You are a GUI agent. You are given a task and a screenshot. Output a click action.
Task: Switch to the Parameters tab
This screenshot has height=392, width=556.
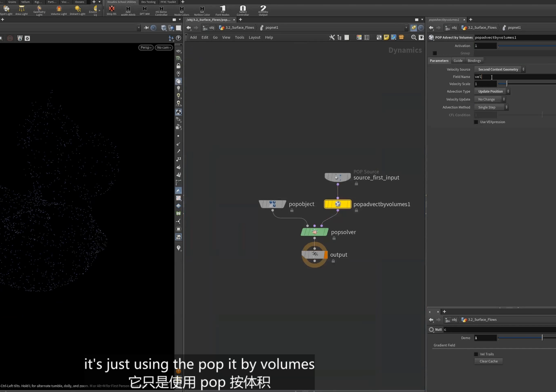(439, 60)
